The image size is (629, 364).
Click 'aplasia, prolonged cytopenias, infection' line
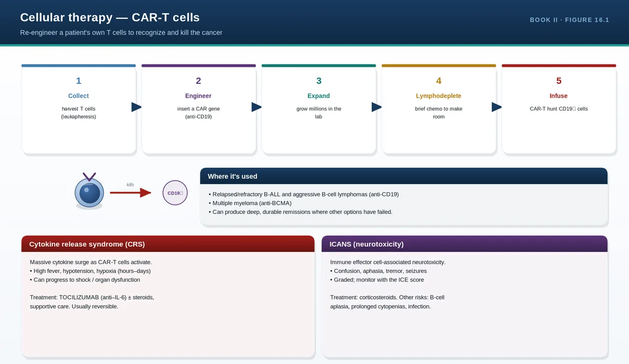tap(381, 306)
